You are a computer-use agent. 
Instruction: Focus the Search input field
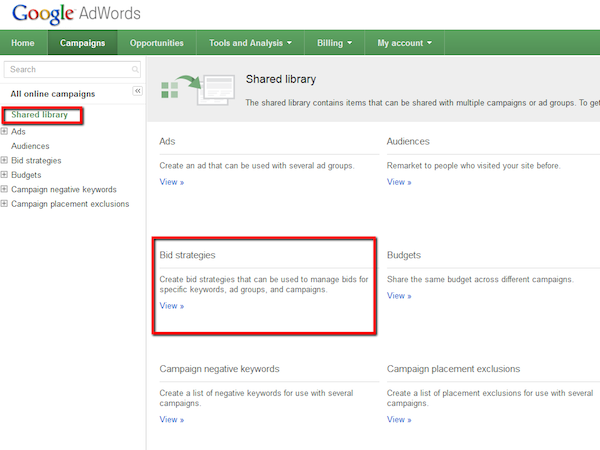coord(72,69)
